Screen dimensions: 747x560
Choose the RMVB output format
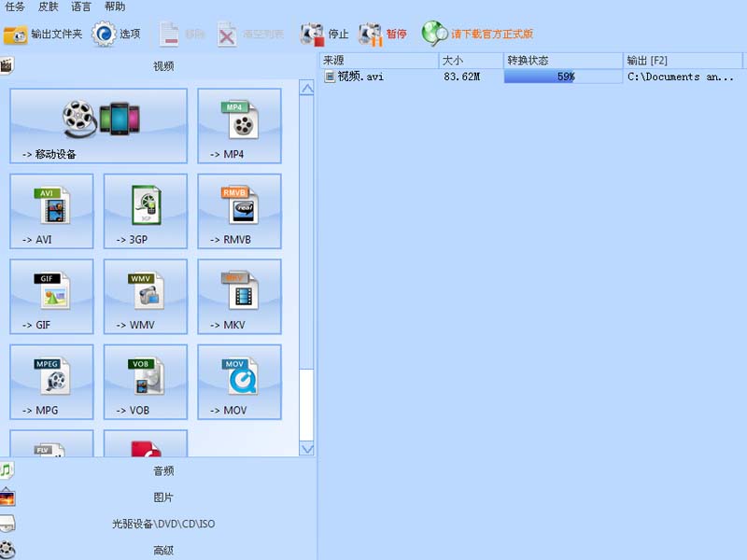click(x=238, y=212)
